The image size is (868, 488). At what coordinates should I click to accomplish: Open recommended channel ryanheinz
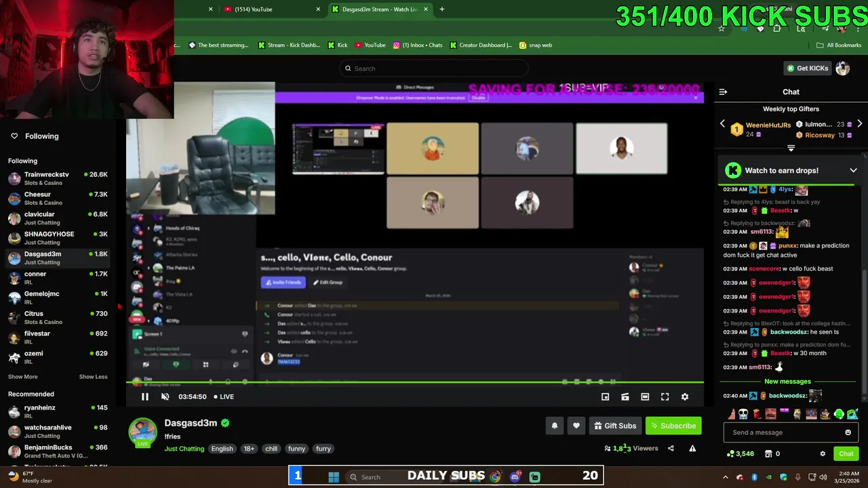coord(58,411)
